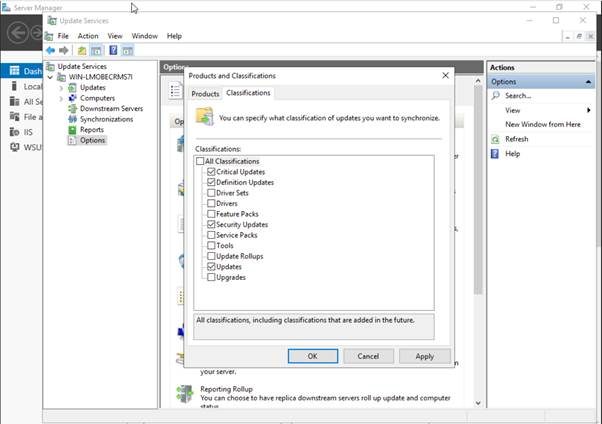Image resolution: width=602 pixels, height=424 pixels.
Task: Select Synchronizations in console tree
Action: [x=106, y=119]
